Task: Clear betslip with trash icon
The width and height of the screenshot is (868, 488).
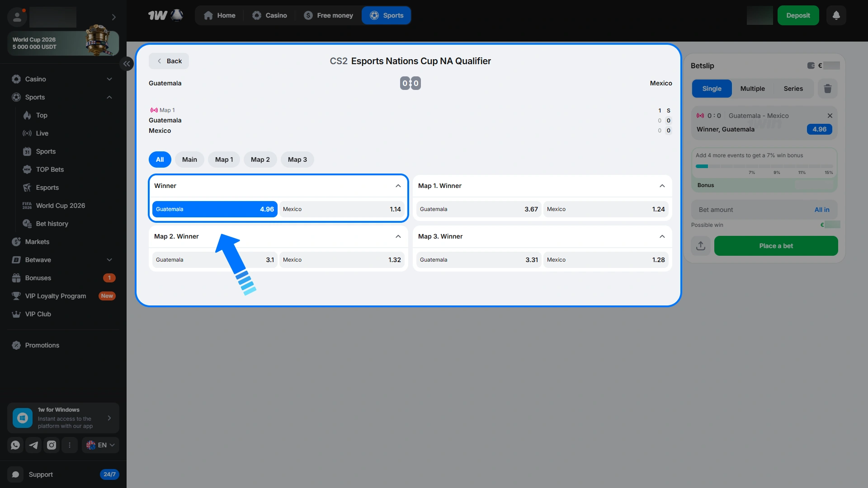Action: coord(828,89)
